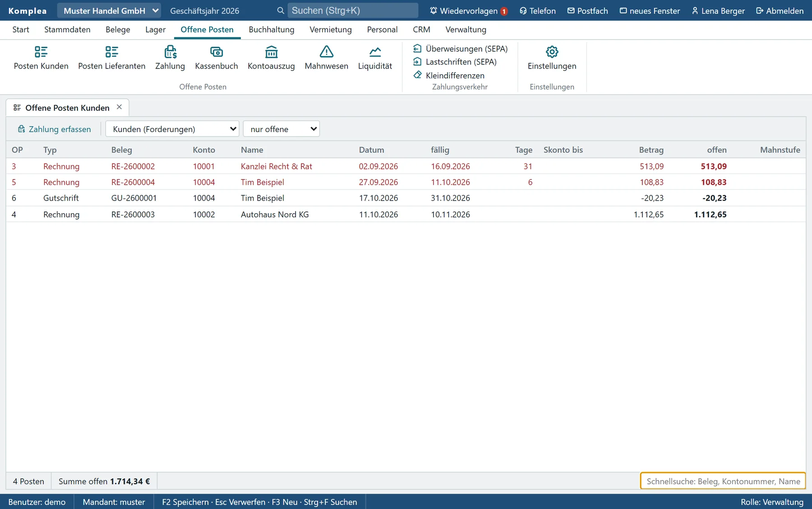Viewport: 812px width, 509px height.
Task: Click beleg RE-2600004
Action: [133, 182]
